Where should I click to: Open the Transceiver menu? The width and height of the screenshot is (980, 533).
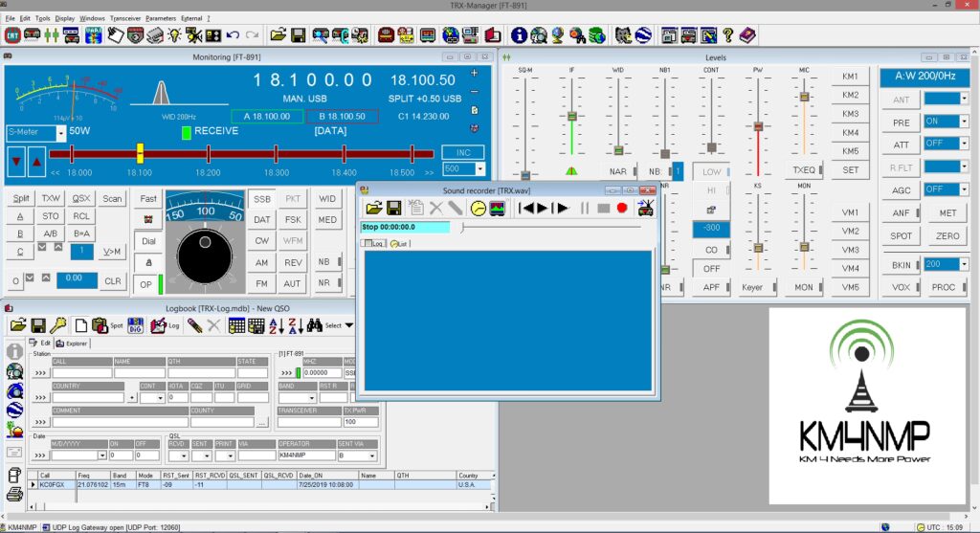124,18
